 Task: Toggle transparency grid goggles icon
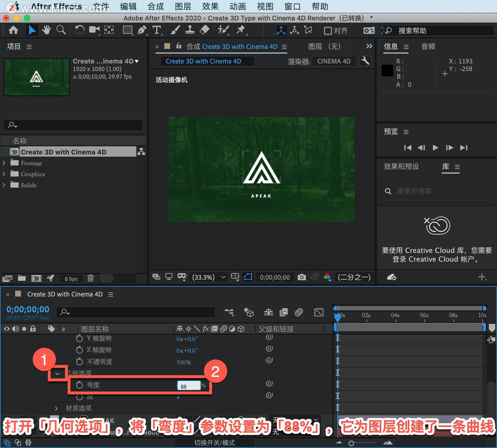tap(182, 277)
